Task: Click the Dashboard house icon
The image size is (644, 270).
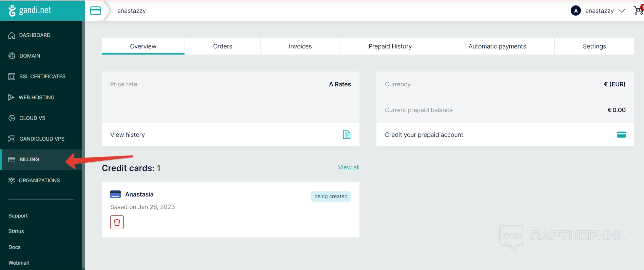Action: pyautogui.click(x=12, y=35)
